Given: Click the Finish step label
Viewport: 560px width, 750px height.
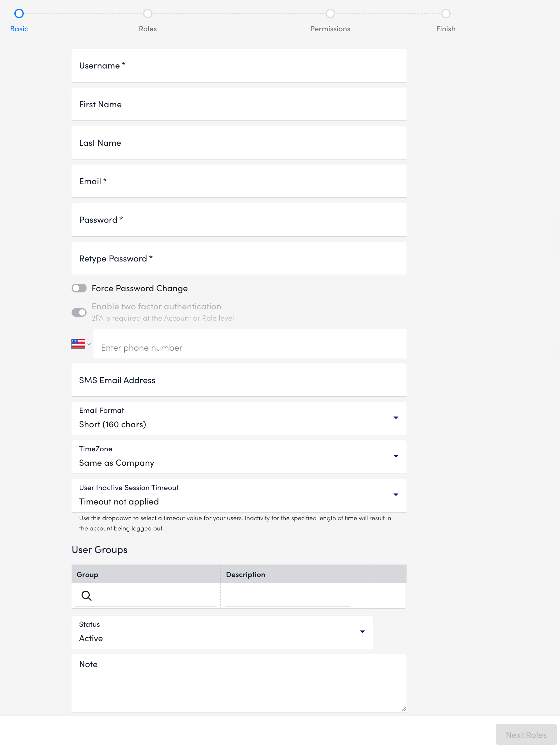Looking at the screenshot, I should pos(446,29).
